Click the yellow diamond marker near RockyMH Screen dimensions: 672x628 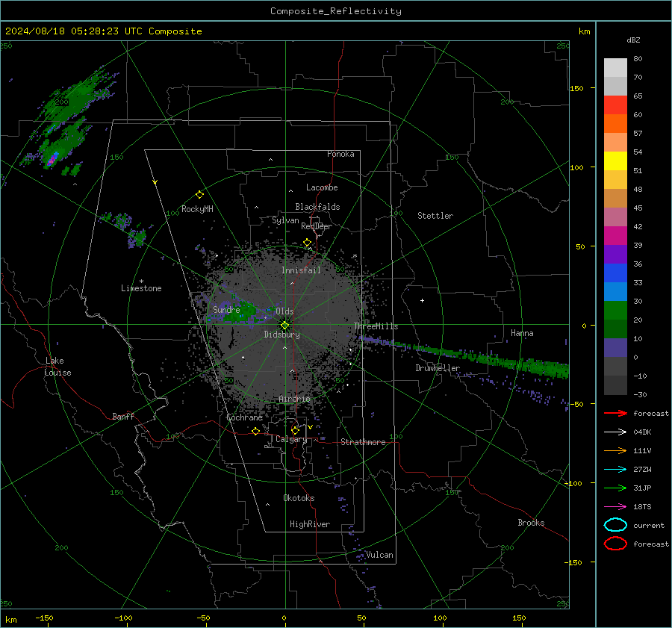[199, 195]
